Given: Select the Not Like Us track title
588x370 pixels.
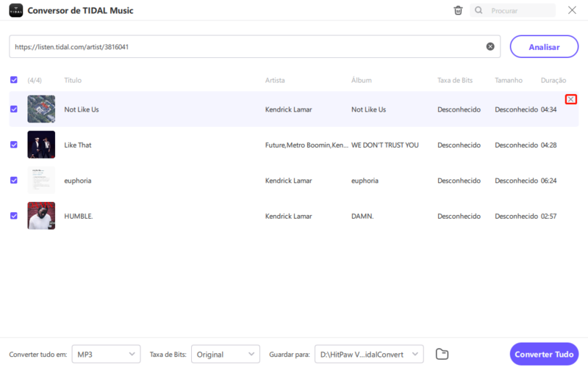Looking at the screenshot, I should click(x=82, y=109).
